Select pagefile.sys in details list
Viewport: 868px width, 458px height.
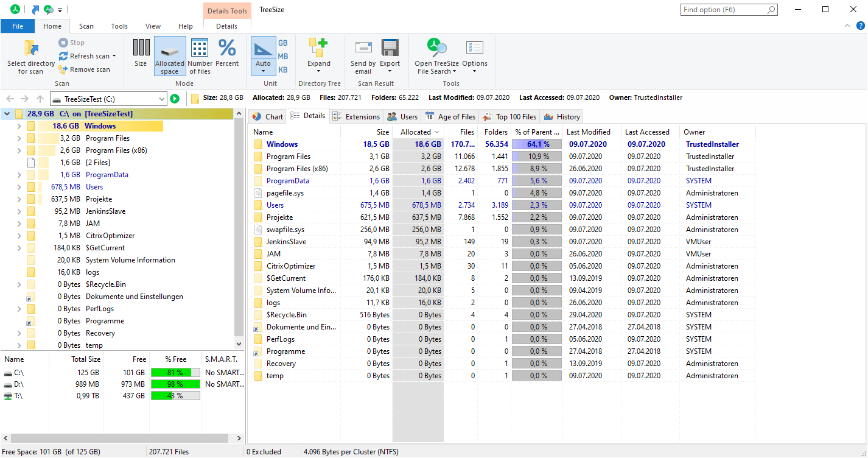(x=285, y=193)
